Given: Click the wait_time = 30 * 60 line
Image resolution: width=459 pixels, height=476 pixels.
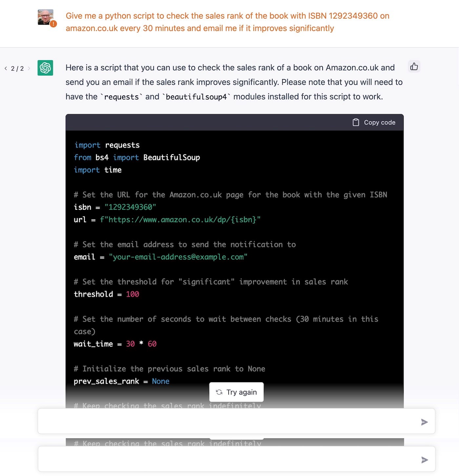Looking at the screenshot, I should pyautogui.click(x=115, y=344).
